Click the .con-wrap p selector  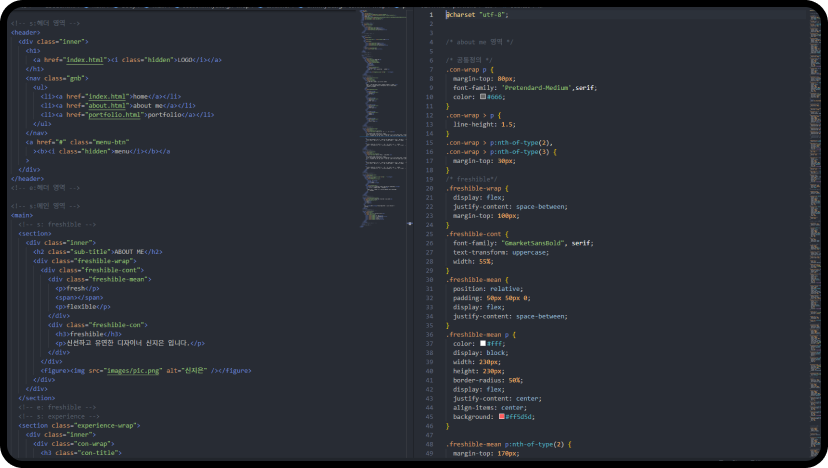click(466, 70)
